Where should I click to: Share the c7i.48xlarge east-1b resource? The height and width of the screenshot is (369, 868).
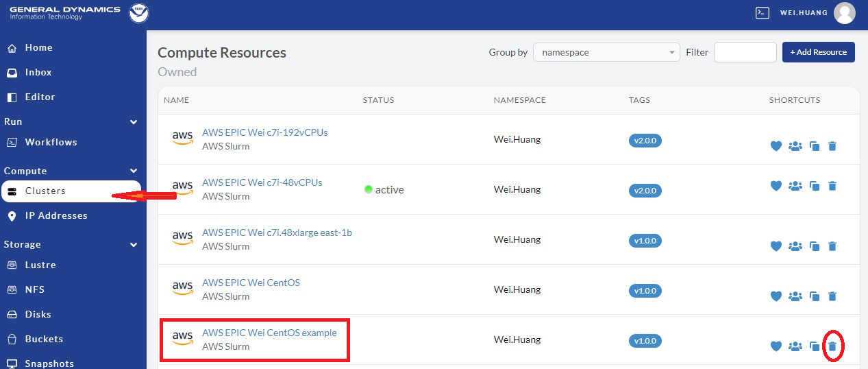(x=795, y=246)
